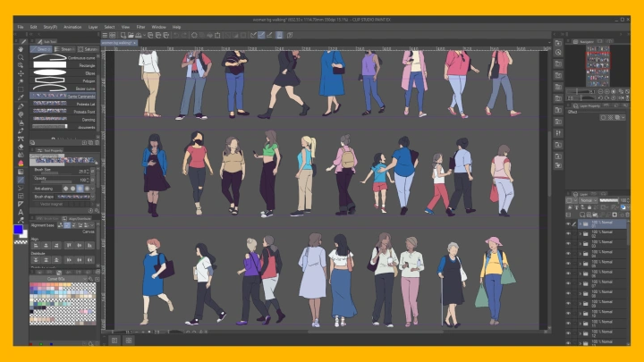
Task: Open the Alignment base dropdown arrow
Action: click(92, 225)
